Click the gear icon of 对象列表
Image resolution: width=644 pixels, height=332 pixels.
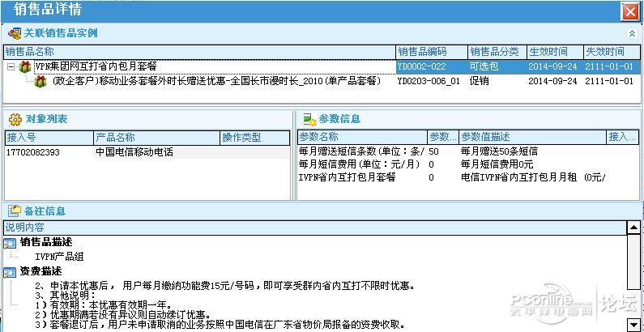(15, 119)
